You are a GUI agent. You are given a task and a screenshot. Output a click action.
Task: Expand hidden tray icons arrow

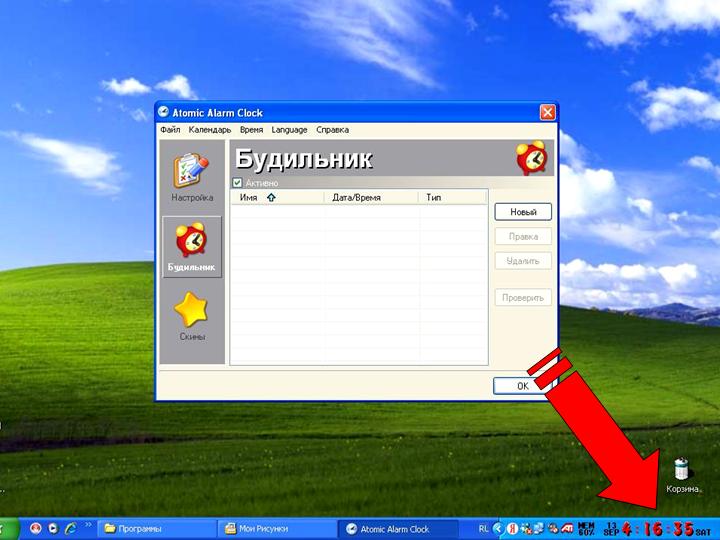[498, 529]
